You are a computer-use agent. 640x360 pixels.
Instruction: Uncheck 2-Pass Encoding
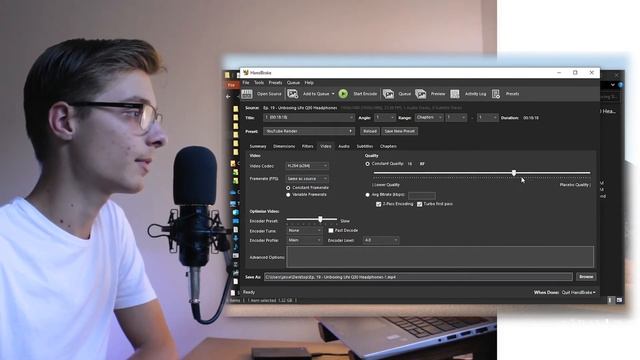378,204
